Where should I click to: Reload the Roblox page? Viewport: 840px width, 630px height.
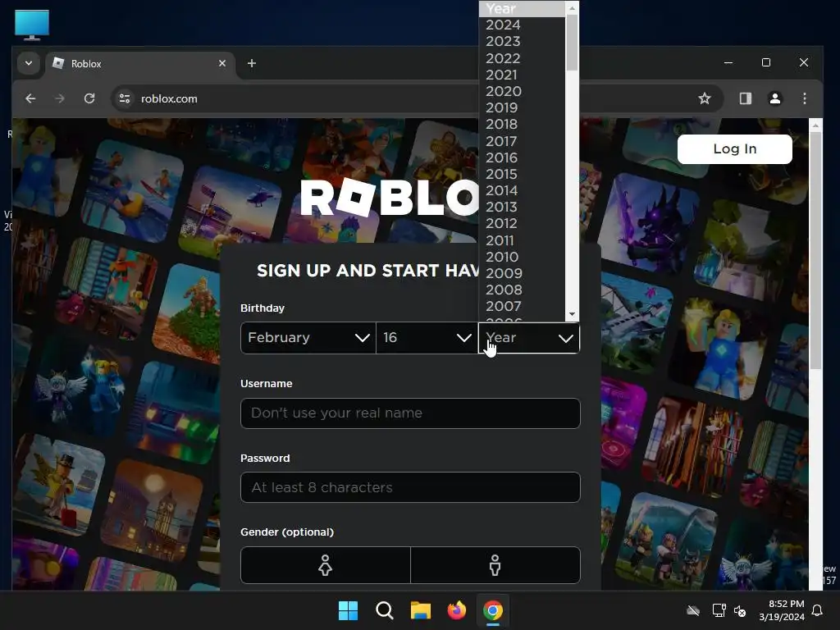pyautogui.click(x=89, y=98)
